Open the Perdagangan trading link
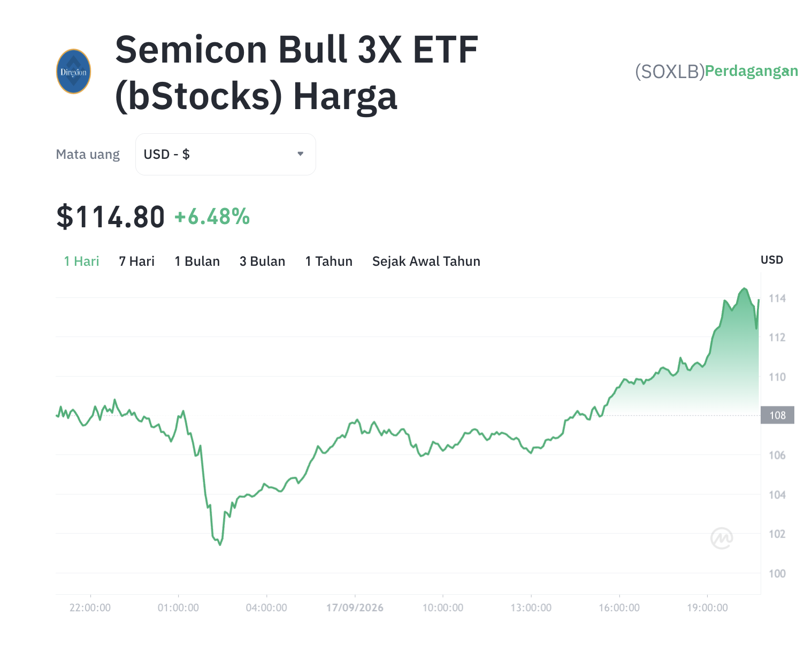 [751, 71]
